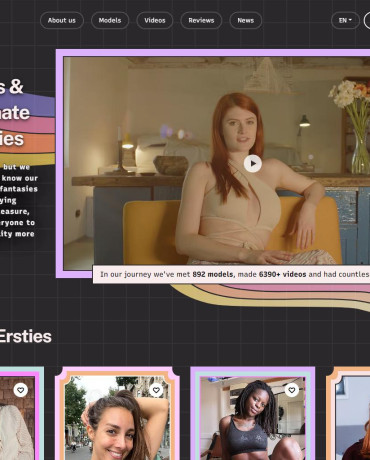Click the '6390+ videos' statistic text
Image resolution: width=370 pixels, height=460 pixels.
(x=282, y=274)
